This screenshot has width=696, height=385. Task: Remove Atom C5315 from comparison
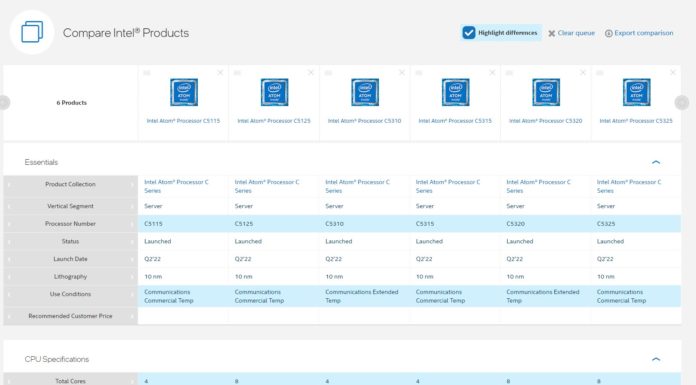point(492,72)
